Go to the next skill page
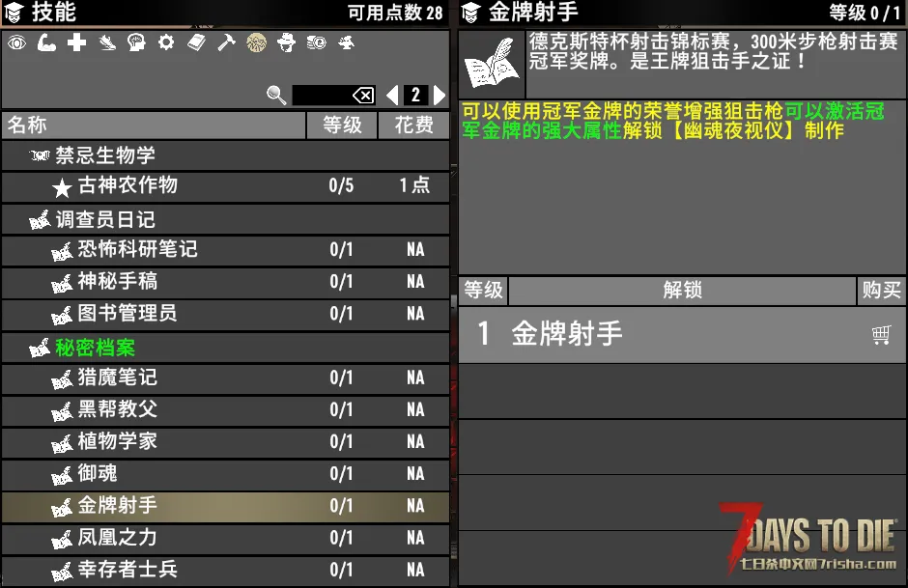908x588 pixels. coord(440,95)
